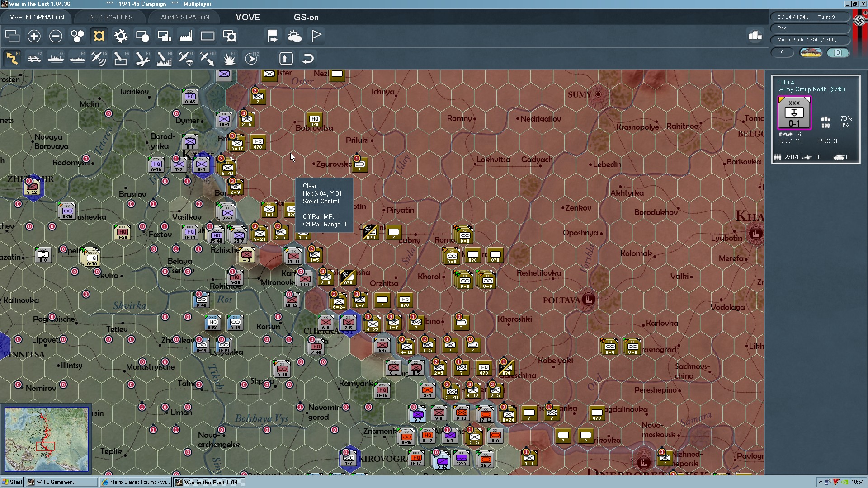Click the boxed up-arrow icon
Image resolution: width=868 pixels, height=488 pixels.
click(x=286, y=58)
